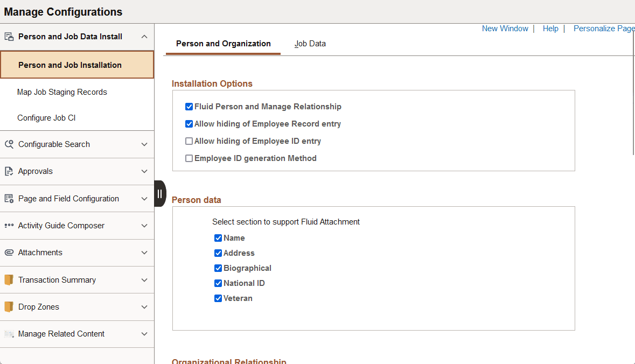This screenshot has width=635, height=364.
Task: Click the Drop Zones sidebar icon
Action: point(9,307)
